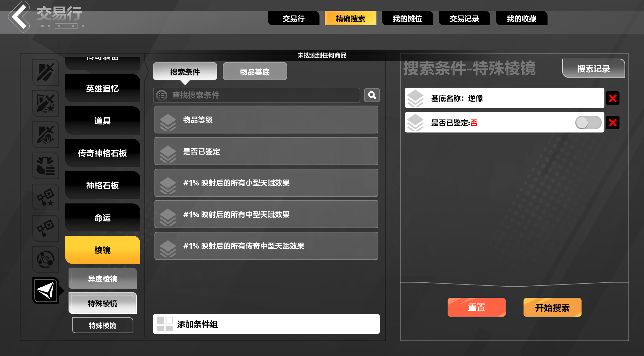Delete the 是否已鉴定 condition via red X
Viewport: 644px width, 356px height.
click(x=612, y=123)
